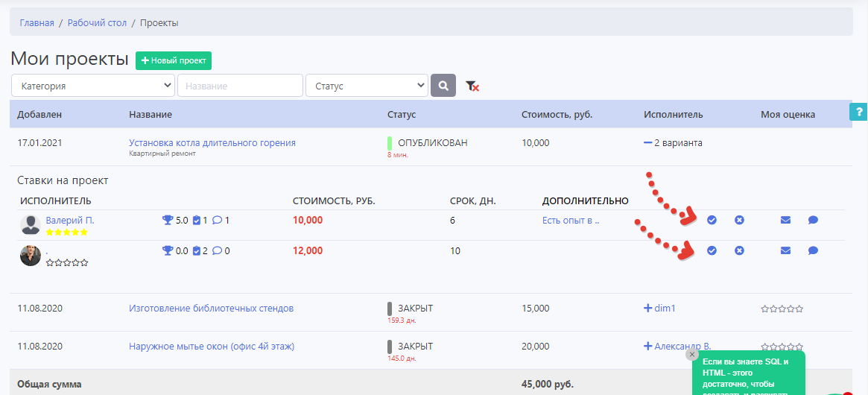Open the help question mark tab
Image resolution: width=868 pixels, height=395 pixels.
pos(858,112)
